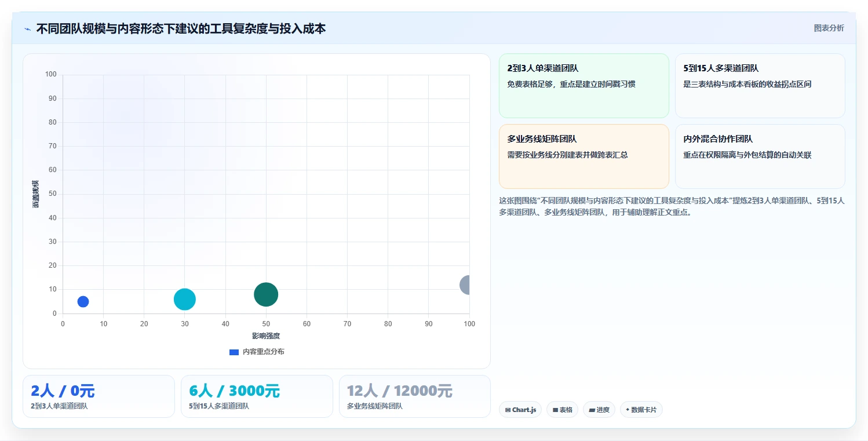
Task: Click the icon inside the Chart.js chip
Action: pyautogui.click(x=508, y=410)
